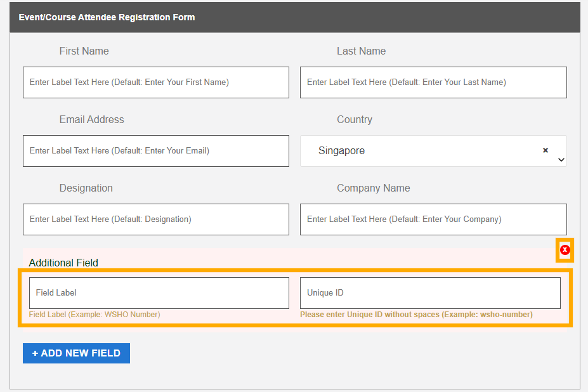Expand the Country dropdown arrow
The image size is (588, 392).
coord(561,160)
